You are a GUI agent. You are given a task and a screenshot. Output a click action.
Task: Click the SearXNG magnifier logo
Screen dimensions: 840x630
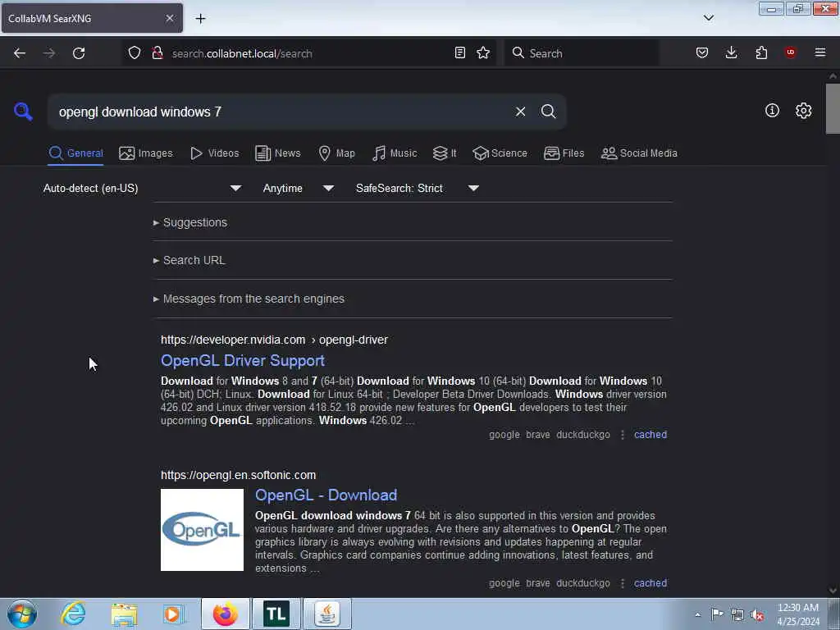tap(23, 112)
